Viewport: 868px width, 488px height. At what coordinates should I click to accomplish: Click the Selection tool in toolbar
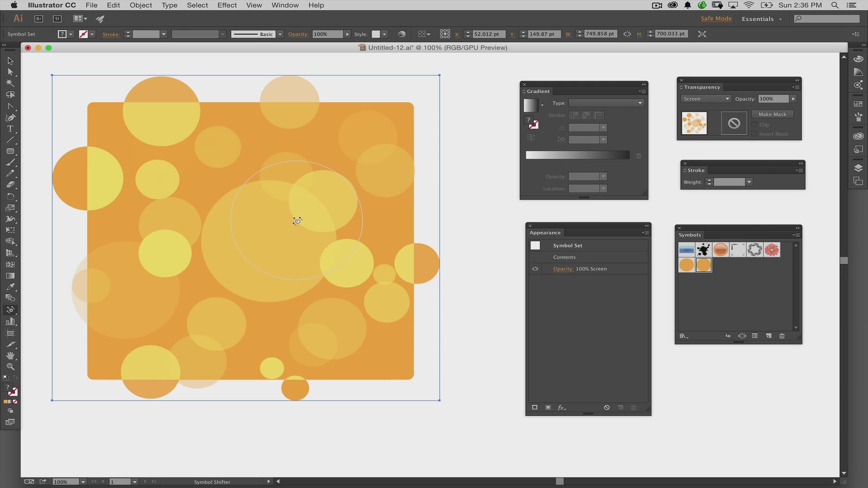point(9,60)
